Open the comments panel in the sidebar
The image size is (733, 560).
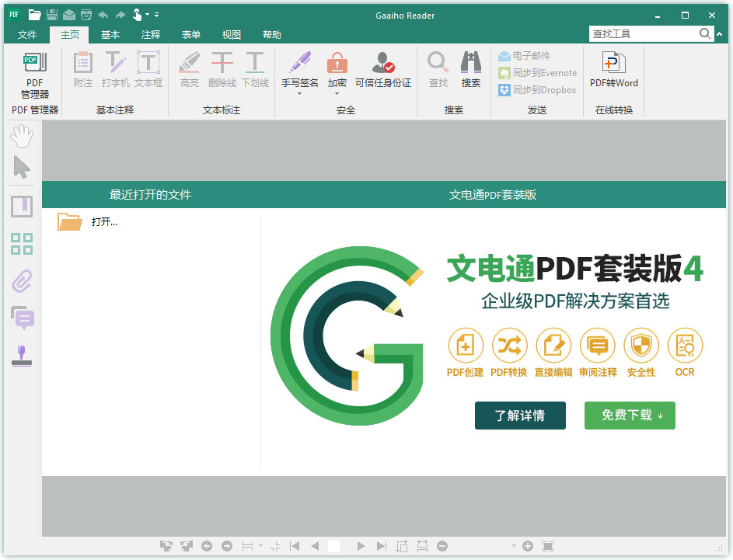pos(22,318)
